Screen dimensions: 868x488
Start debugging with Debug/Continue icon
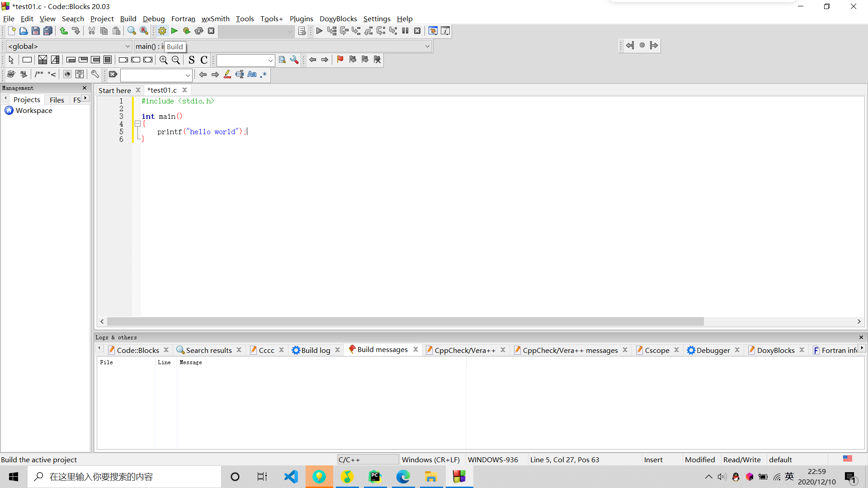[x=319, y=31]
